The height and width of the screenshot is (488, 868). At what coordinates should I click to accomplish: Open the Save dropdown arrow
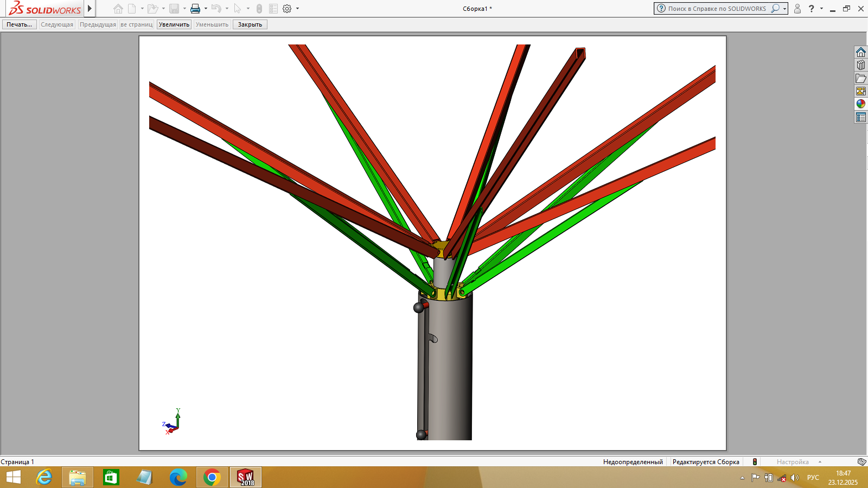click(x=184, y=9)
